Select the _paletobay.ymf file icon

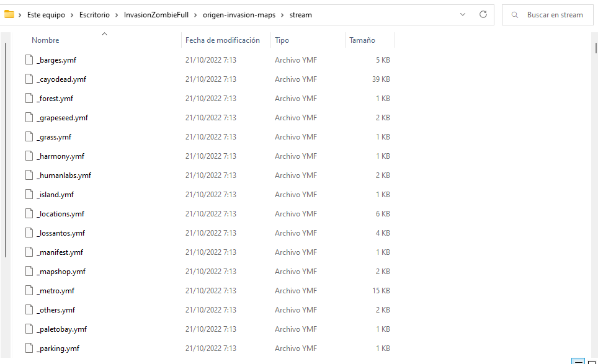point(29,329)
